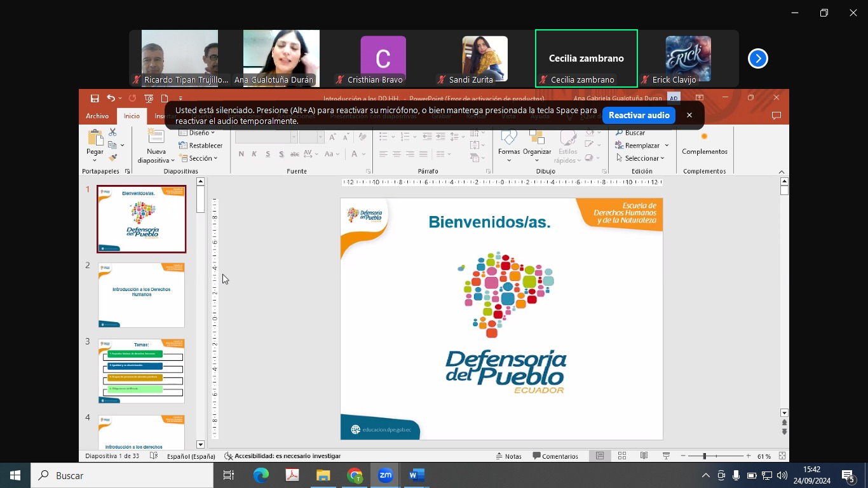
Task: Fit slide to current window icon
Action: (782, 456)
